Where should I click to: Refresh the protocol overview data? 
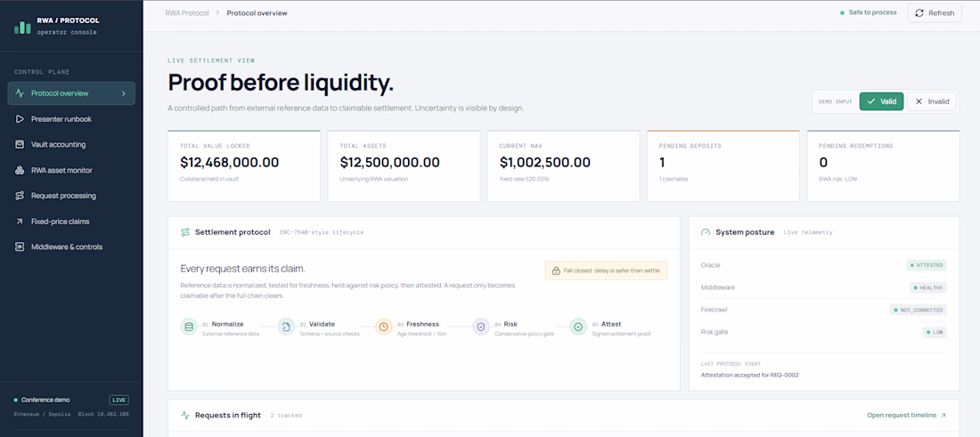coord(935,13)
